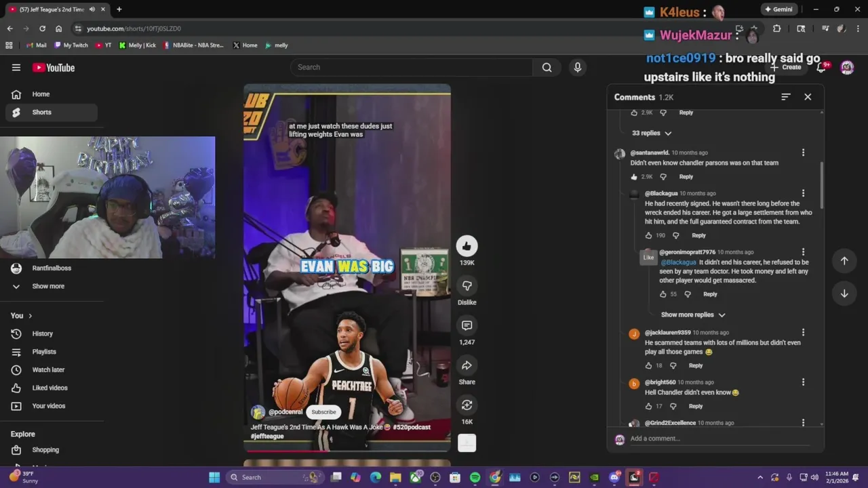Screen dimensions: 868x488
Task: Close the Comments panel
Action: (x=808, y=97)
